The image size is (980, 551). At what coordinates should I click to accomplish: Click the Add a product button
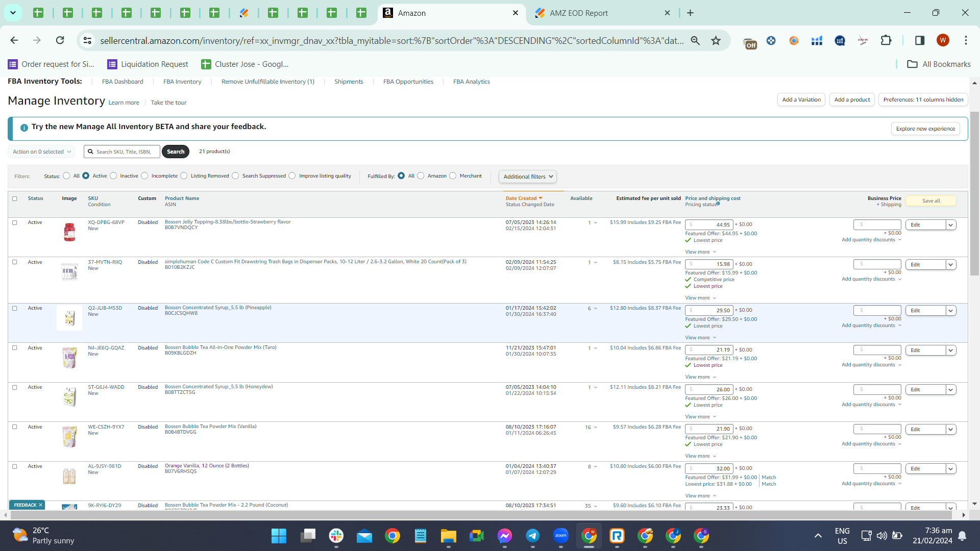852,100
